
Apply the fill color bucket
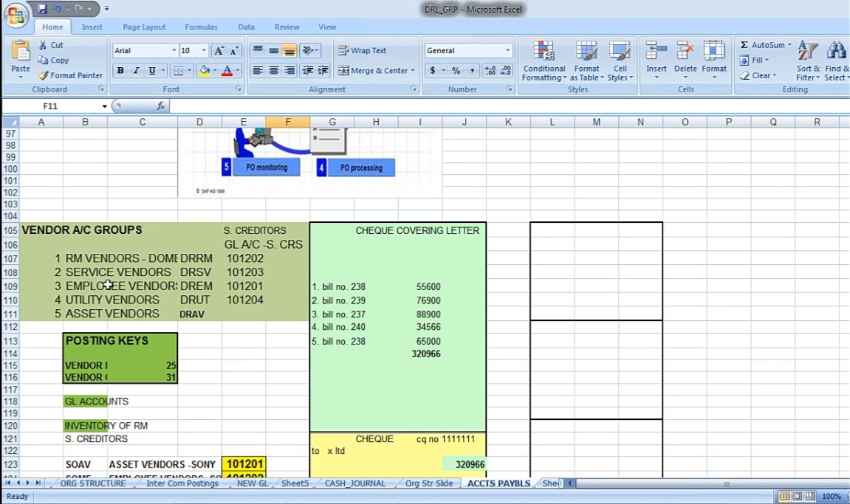point(205,70)
